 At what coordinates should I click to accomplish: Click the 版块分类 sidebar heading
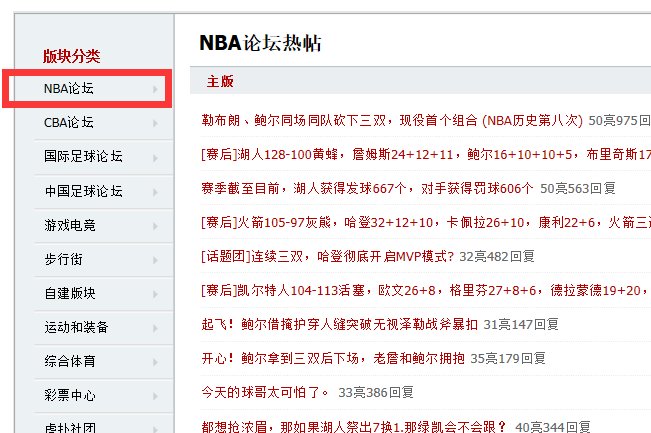(71, 56)
